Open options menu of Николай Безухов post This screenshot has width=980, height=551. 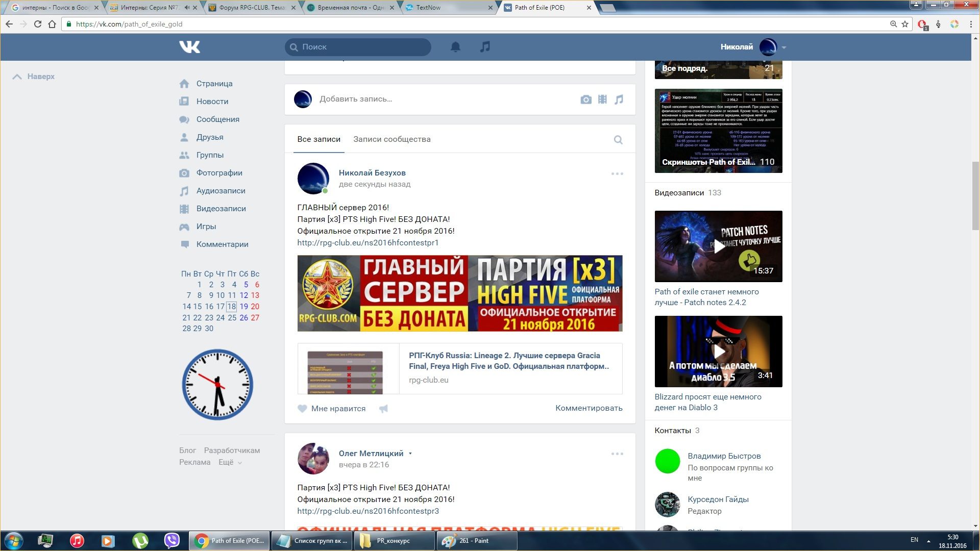617,174
